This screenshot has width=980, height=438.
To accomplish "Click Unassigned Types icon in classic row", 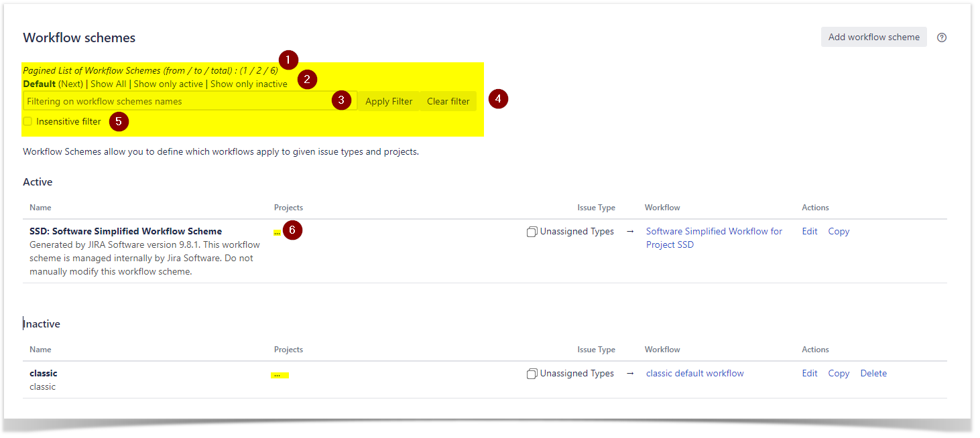I will click(x=532, y=374).
